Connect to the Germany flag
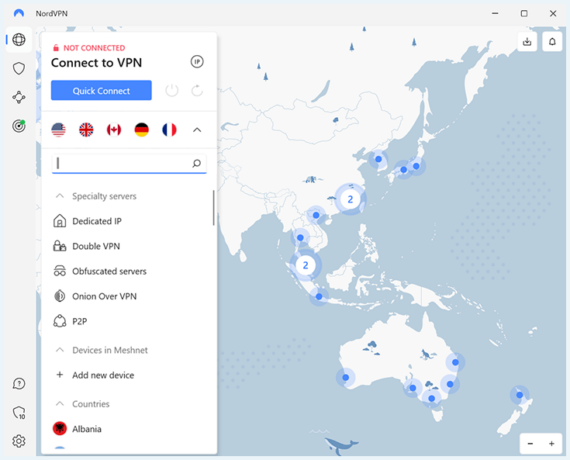 click(x=141, y=129)
